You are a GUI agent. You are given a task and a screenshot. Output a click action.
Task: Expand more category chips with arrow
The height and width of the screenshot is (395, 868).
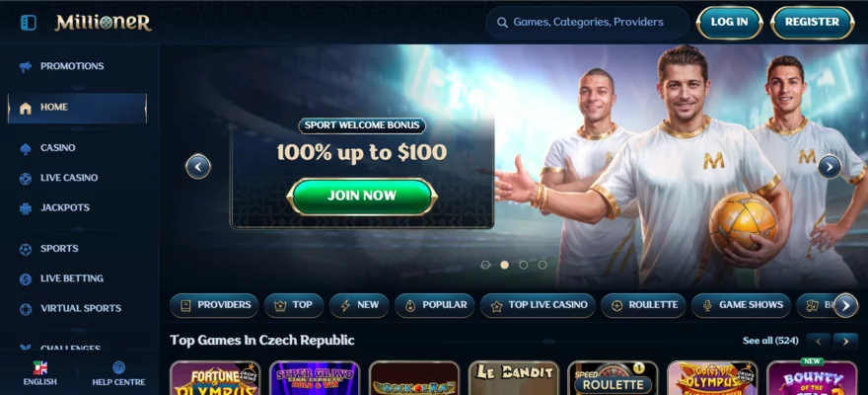(845, 305)
